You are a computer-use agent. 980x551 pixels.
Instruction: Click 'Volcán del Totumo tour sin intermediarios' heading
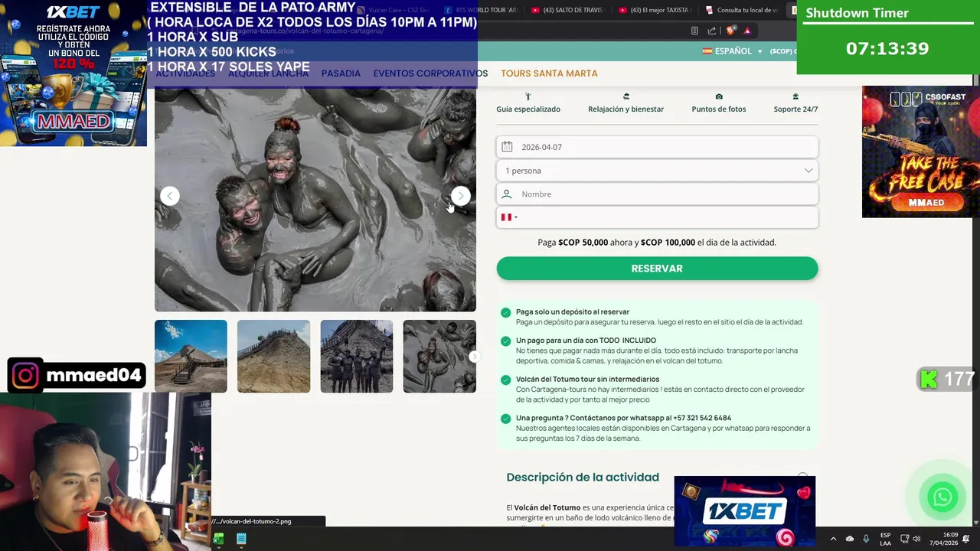click(587, 380)
